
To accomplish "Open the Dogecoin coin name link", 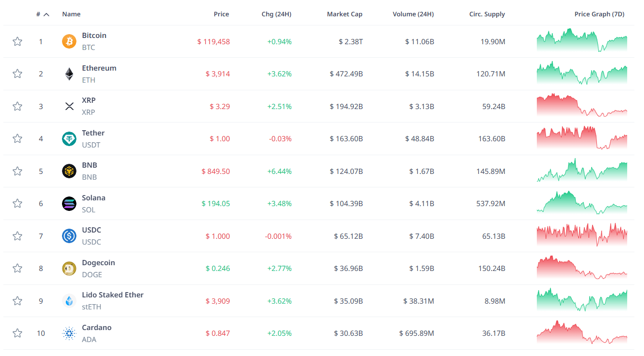I will point(99,263).
